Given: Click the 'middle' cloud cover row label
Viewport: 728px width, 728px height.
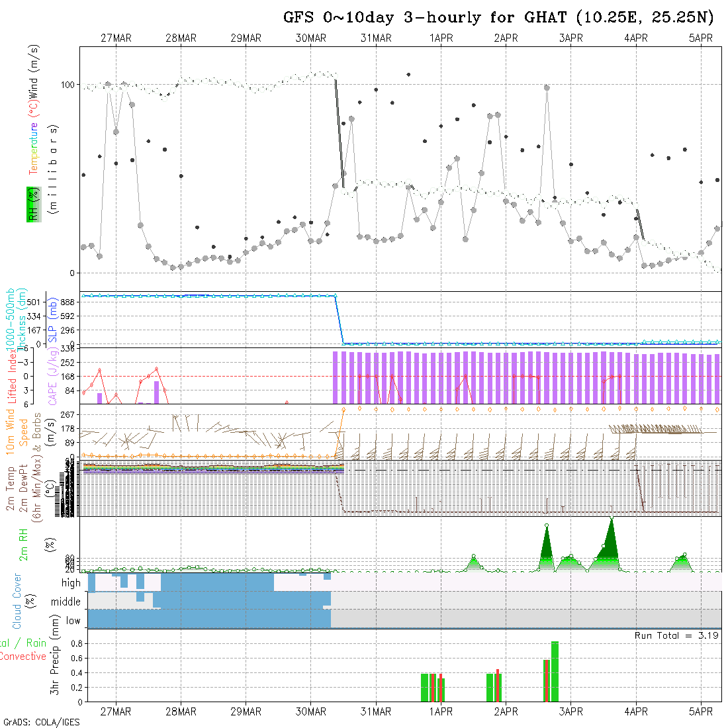Looking at the screenshot, I should coord(66,602).
